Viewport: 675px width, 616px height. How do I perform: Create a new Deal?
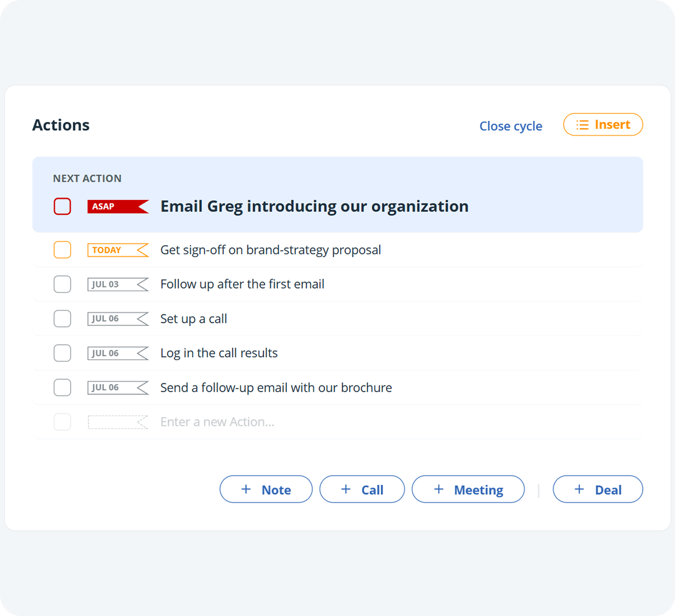coord(597,489)
